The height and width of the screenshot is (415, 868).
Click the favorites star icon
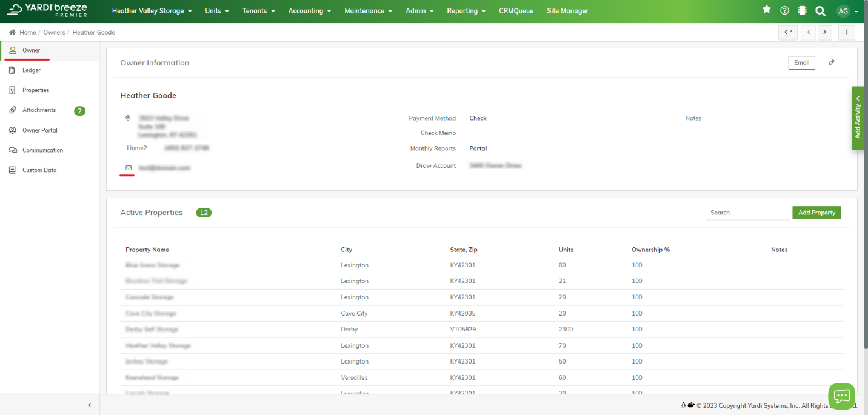pos(767,10)
